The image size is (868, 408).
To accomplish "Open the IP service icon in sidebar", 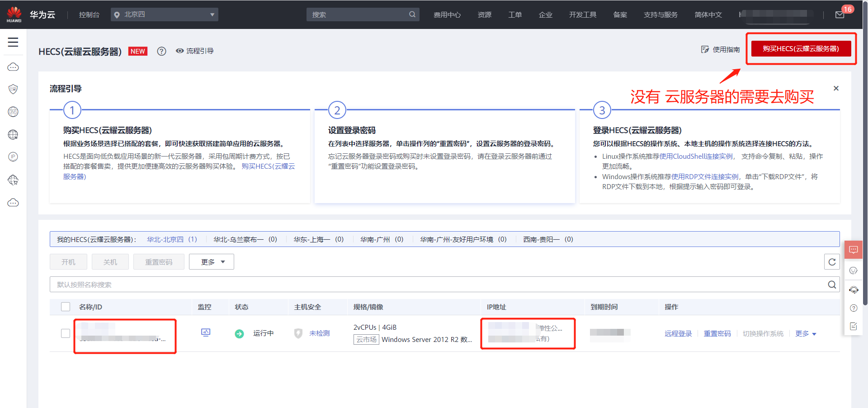I will tap(13, 157).
